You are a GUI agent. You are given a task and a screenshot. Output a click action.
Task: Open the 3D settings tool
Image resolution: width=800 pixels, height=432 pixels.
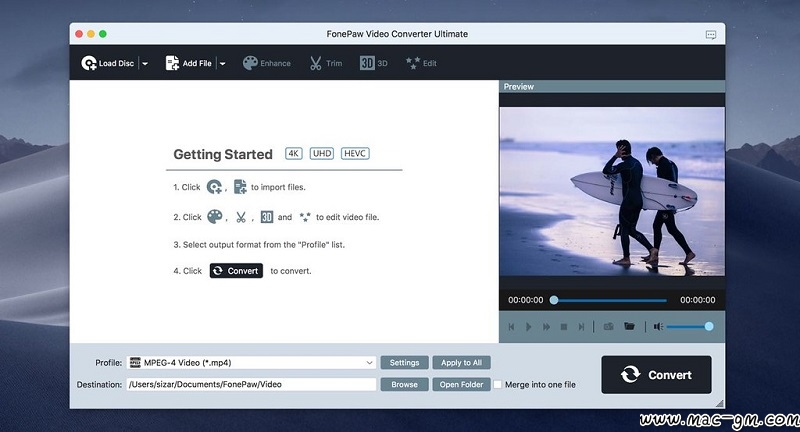pos(373,63)
